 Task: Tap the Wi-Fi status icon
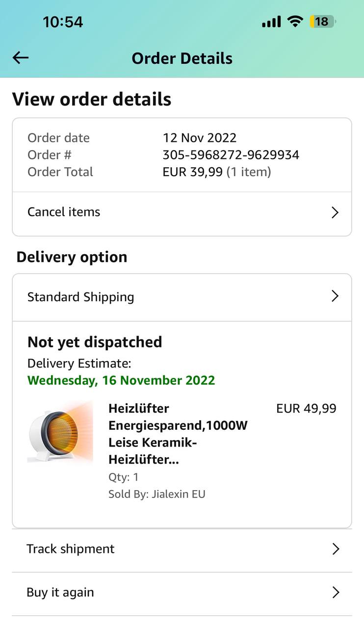tap(295, 22)
